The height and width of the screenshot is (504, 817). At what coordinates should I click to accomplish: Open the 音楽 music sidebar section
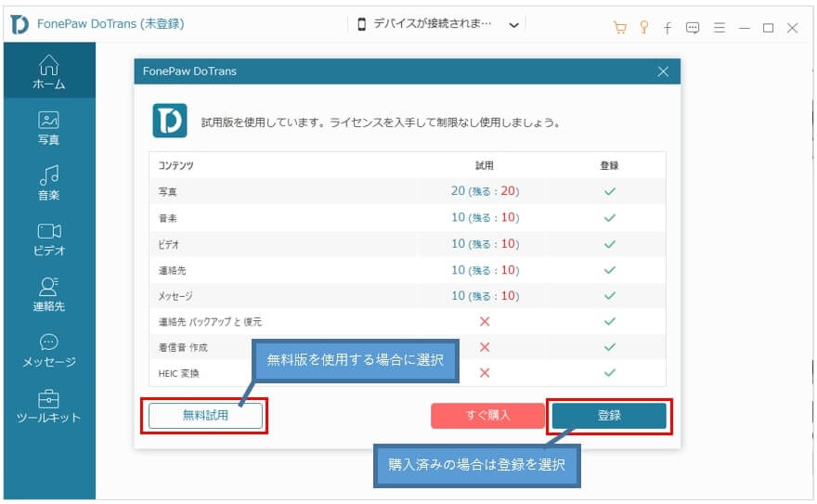[x=49, y=183]
